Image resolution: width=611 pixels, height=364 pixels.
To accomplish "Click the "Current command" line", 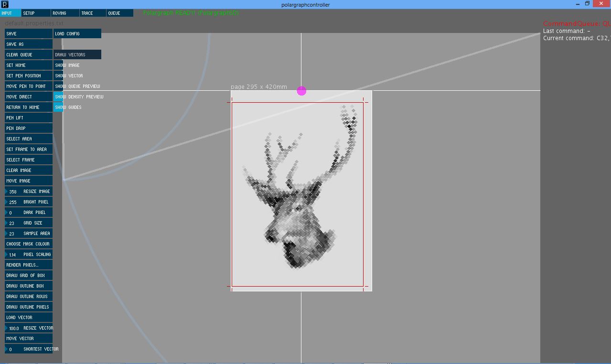I will click(577, 38).
